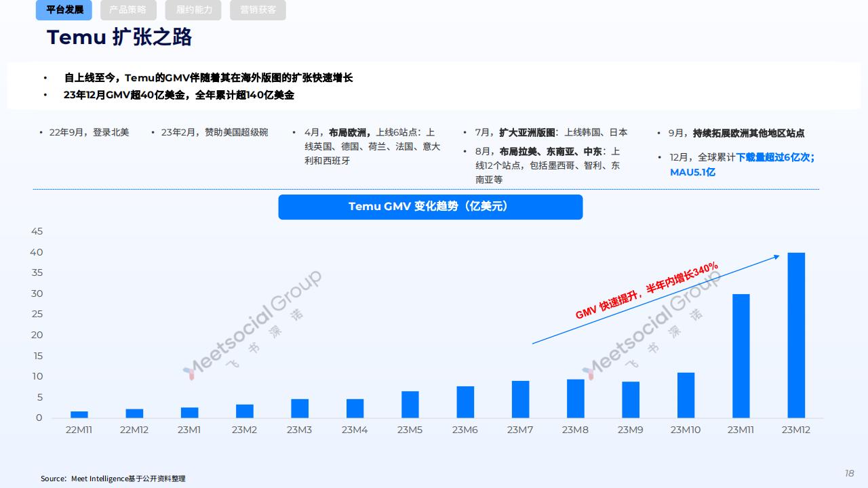Select the 22M11 bar
Screen dimensions: 868x488
(79, 414)
